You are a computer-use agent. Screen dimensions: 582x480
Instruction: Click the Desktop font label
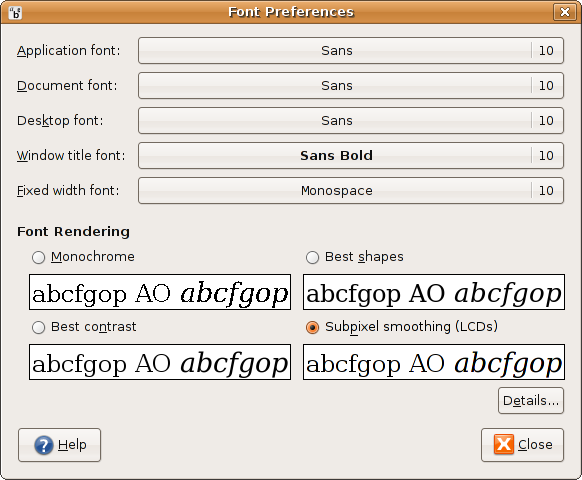click(x=60, y=121)
